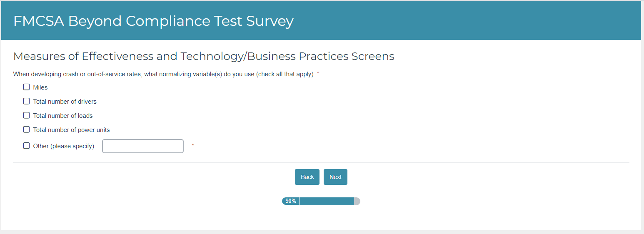Viewport: 644px width, 234px height.
Task: Enable the Total number of loads checkbox
Action: pos(27,115)
